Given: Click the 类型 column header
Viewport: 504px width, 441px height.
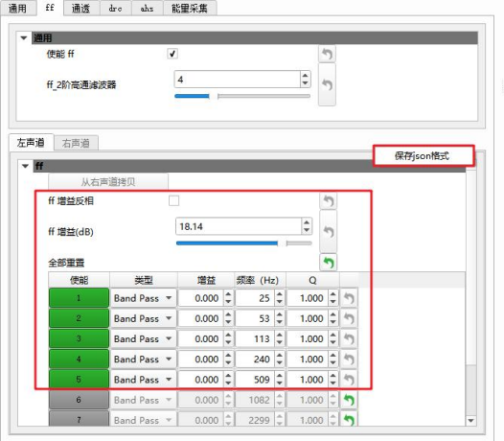Looking at the screenshot, I should coord(144,280).
